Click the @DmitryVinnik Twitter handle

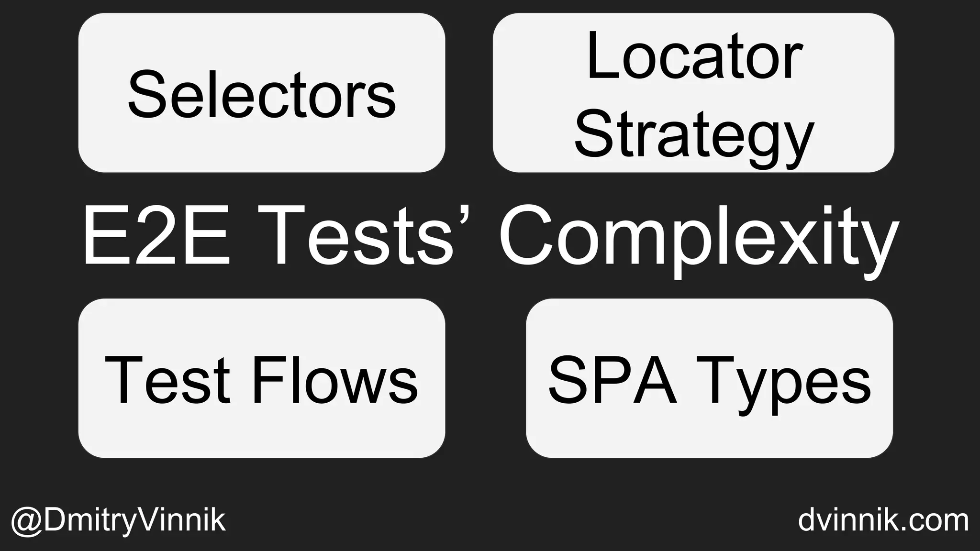point(118,520)
